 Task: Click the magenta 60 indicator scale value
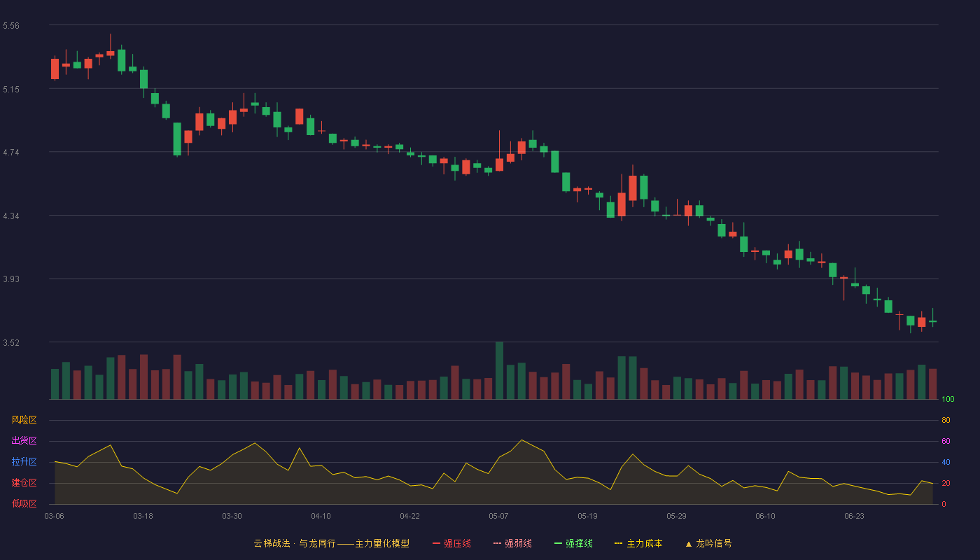(946, 441)
